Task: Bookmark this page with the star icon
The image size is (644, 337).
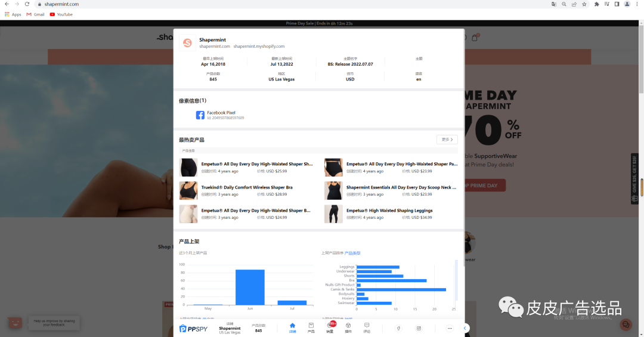Action: tap(584, 4)
